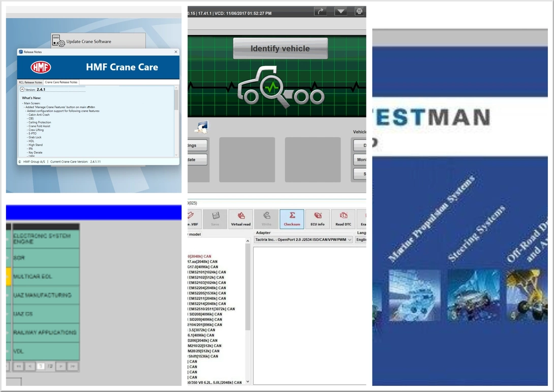The image size is (554, 392).
Task: Switch to the RCL Release Notes tab
Action: [30, 82]
